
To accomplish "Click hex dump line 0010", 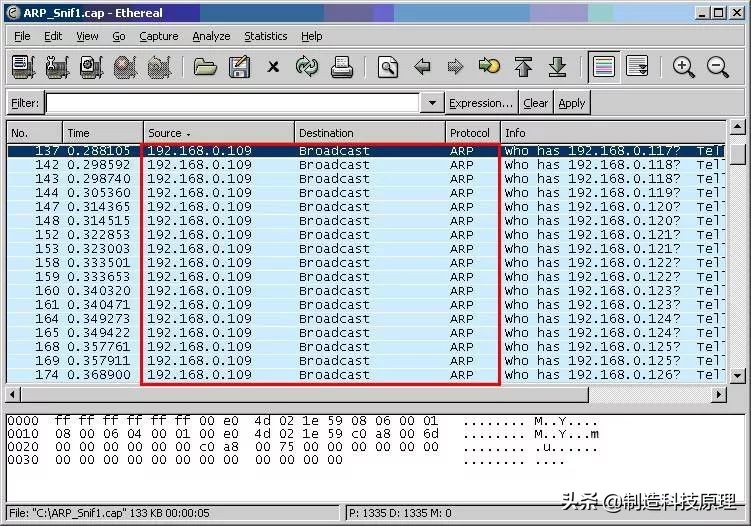I will 303,434.
